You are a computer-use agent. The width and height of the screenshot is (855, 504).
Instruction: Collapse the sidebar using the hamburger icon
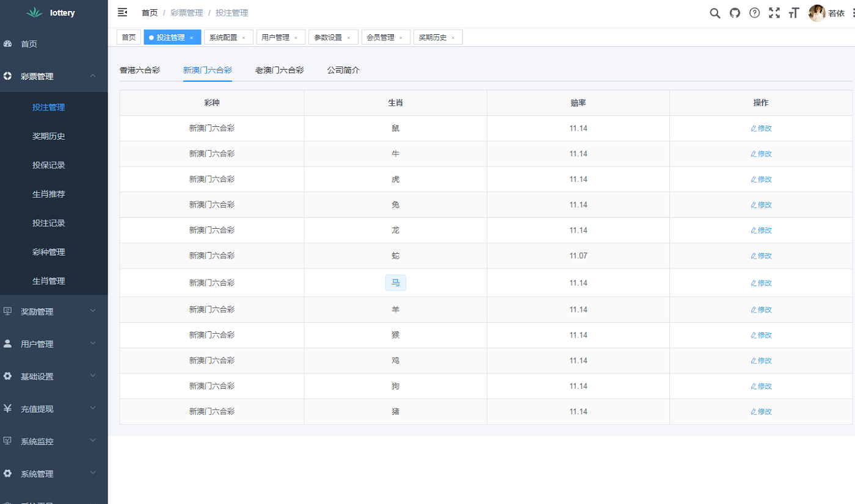pos(122,13)
